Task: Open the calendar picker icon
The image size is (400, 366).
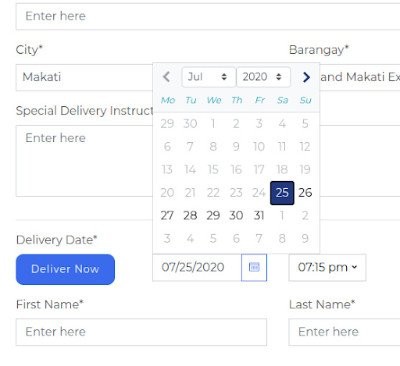Action: point(254,267)
